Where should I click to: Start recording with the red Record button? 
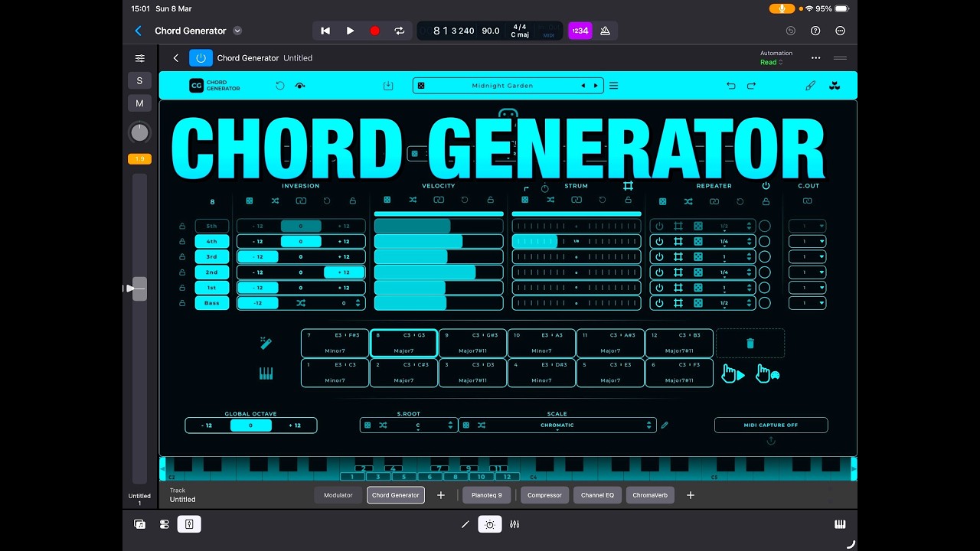[374, 31]
